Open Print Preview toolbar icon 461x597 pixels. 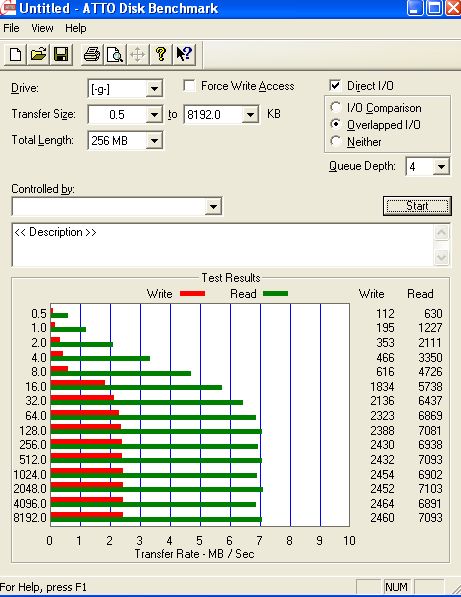(x=115, y=54)
